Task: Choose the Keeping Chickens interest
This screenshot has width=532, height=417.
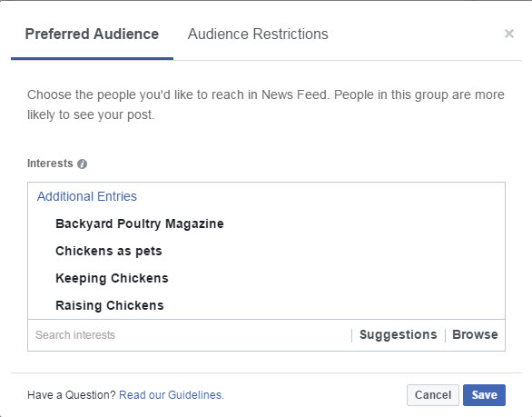Action: coord(112,278)
